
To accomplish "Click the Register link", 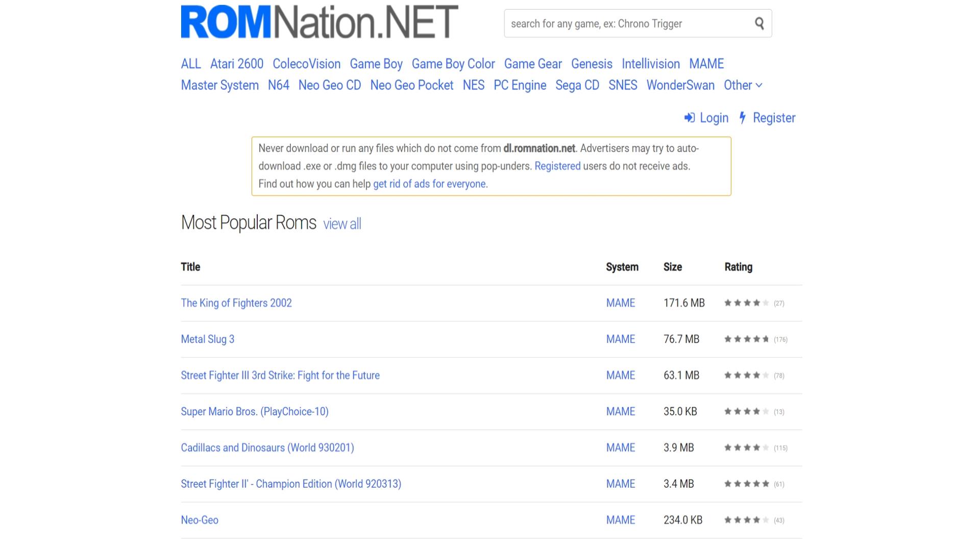I will (774, 118).
